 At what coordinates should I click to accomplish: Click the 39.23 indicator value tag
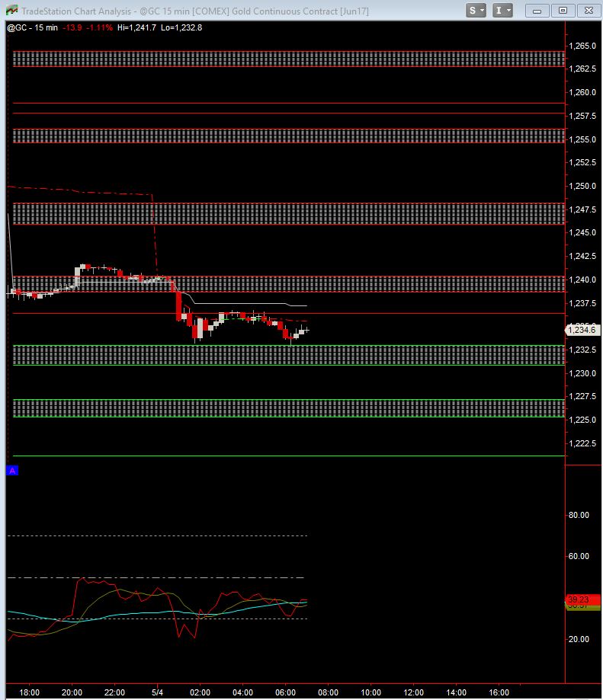583,599
